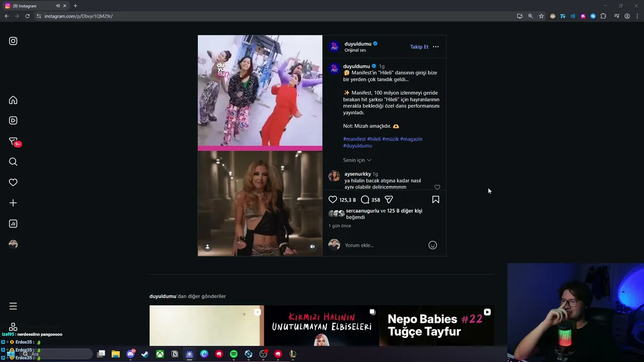The height and width of the screenshot is (362, 644).
Task: Create a new post with plus icon
Action: (x=13, y=203)
